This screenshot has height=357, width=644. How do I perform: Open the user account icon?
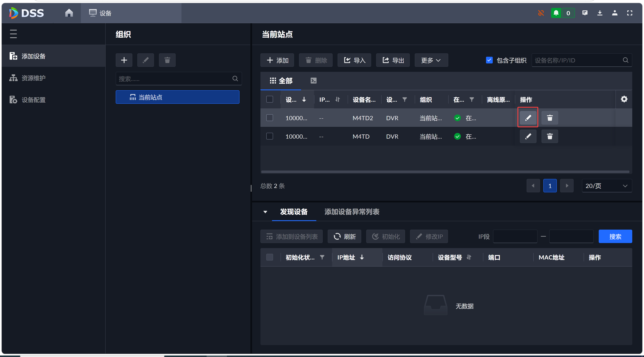(615, 13)
